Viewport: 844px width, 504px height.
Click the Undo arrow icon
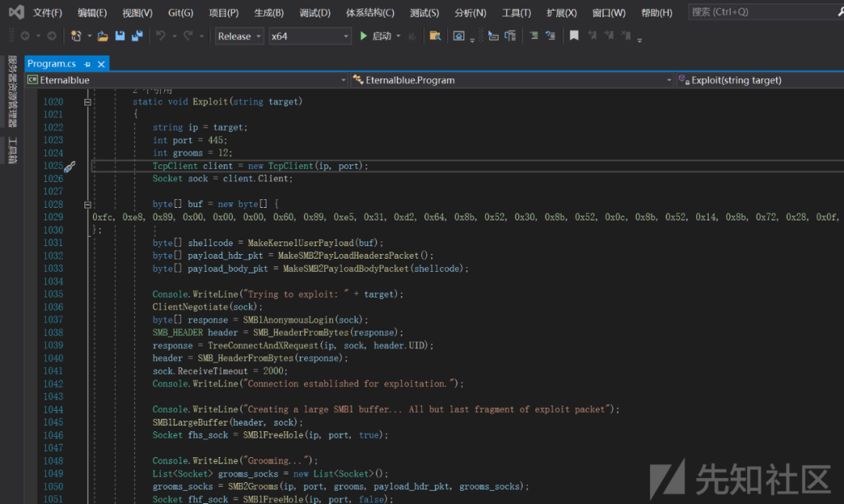point(160,36)
